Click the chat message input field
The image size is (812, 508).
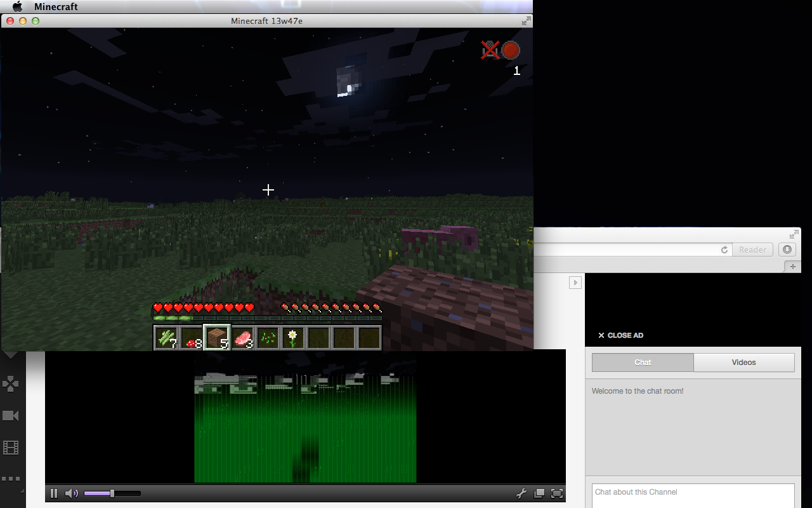[x=693, y=496]
